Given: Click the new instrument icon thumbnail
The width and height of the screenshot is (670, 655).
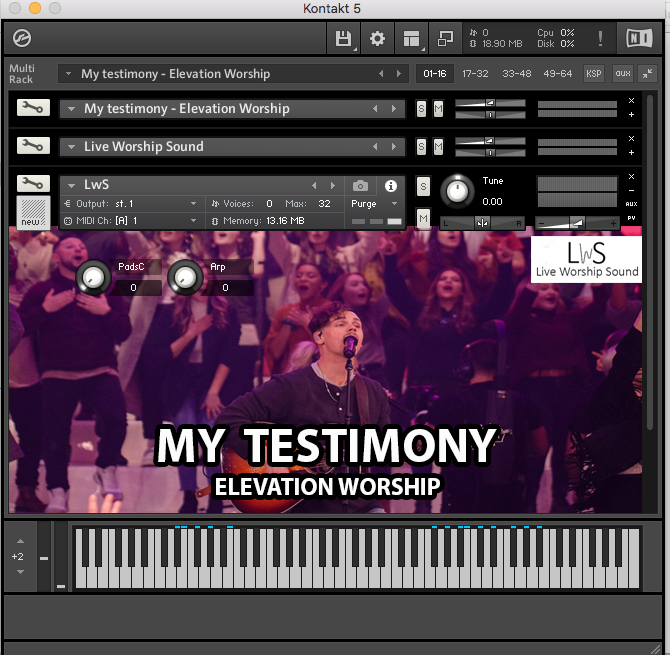Looking at the screenshot, I should click(x=33, y=212).
